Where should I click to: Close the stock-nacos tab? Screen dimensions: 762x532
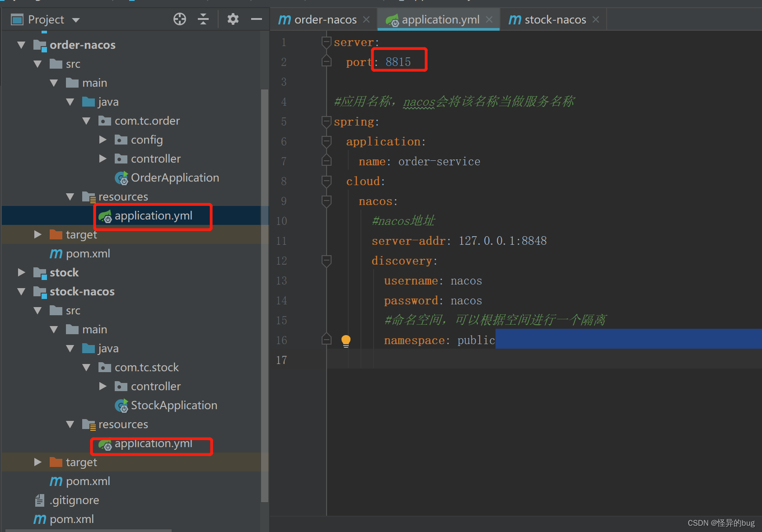(596, 20)
